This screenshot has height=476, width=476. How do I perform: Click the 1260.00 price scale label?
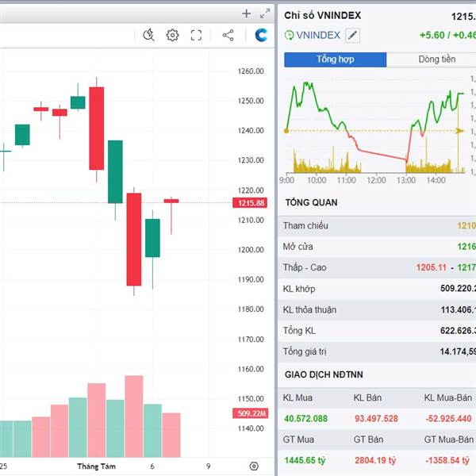251,71
